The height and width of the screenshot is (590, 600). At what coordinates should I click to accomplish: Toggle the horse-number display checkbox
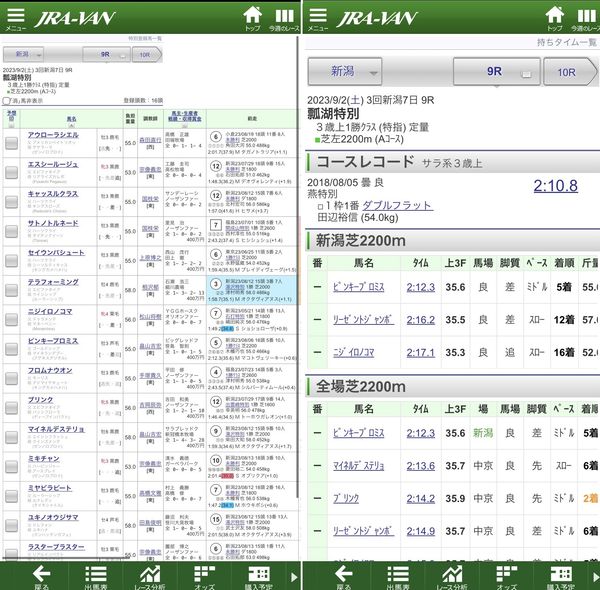(6, 101)
